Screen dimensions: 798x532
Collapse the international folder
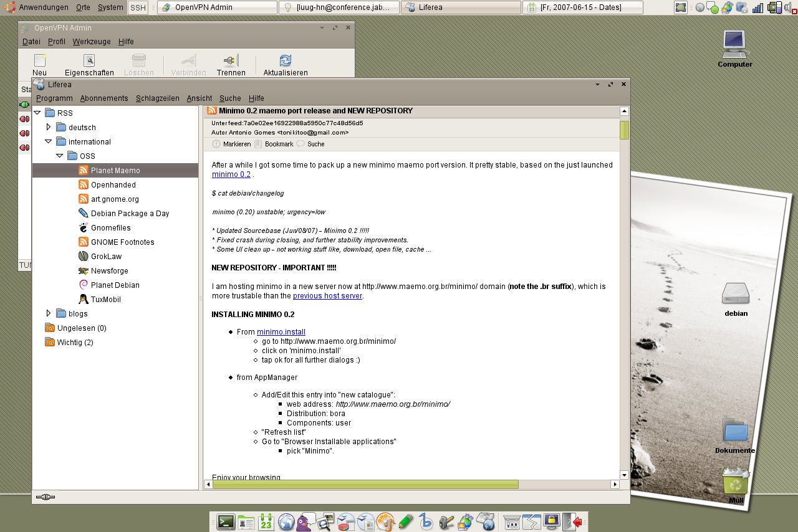49,141
